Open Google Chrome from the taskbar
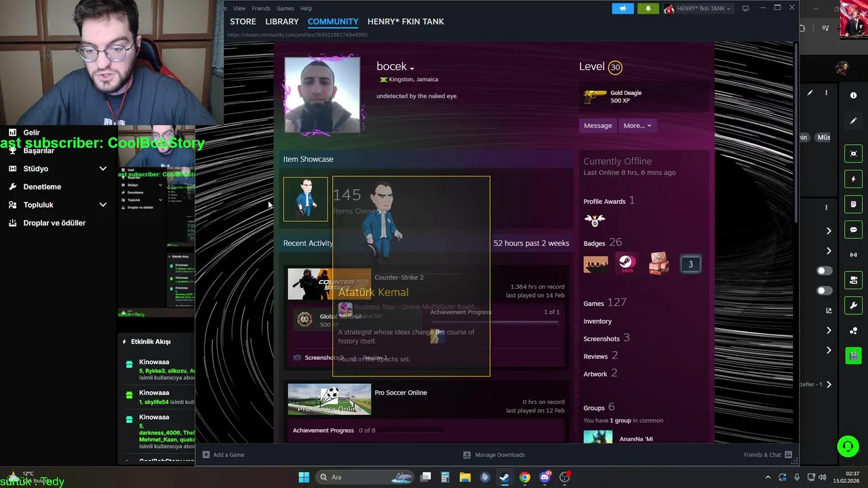This screenshot has height=488, width=868. pos(524,477)
